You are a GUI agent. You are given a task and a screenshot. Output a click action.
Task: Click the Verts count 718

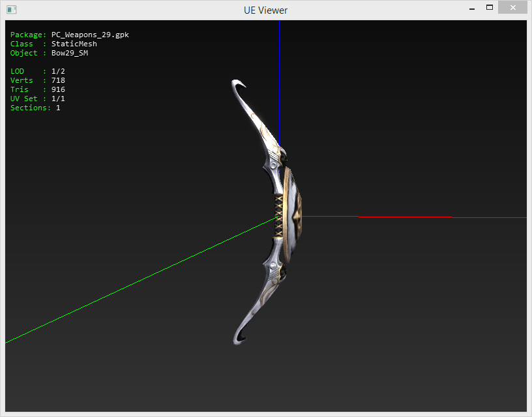tap(58, 80)
